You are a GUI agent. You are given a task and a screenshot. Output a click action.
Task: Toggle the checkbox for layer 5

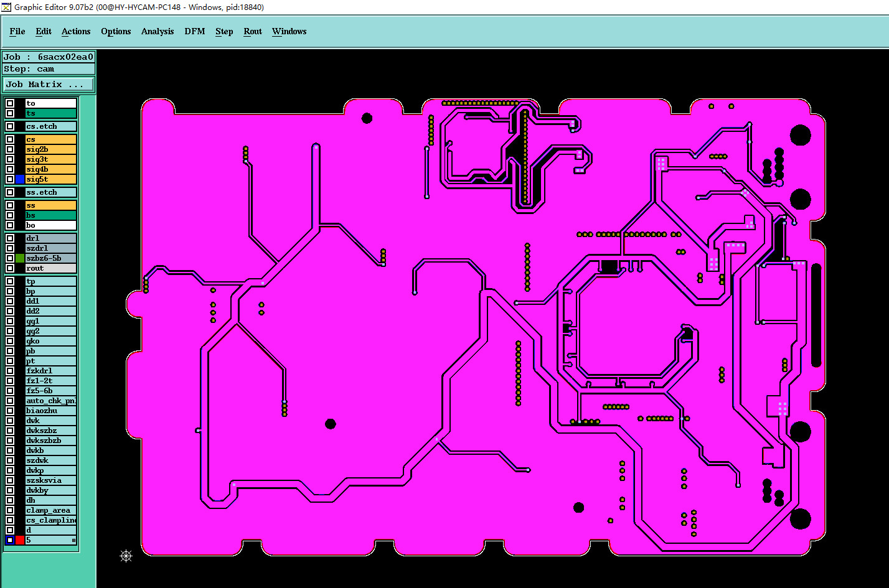(10, 540)
